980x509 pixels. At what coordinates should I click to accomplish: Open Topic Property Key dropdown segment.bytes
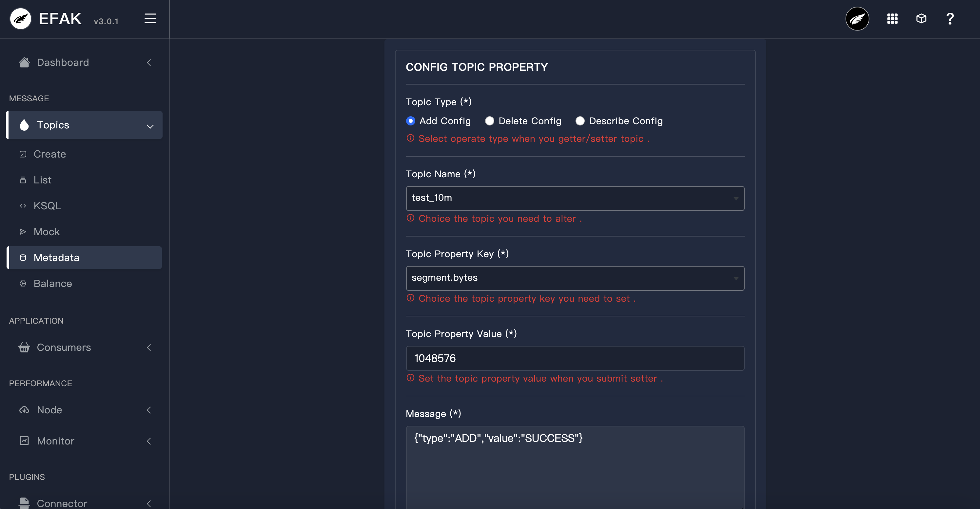pos(575,278)
